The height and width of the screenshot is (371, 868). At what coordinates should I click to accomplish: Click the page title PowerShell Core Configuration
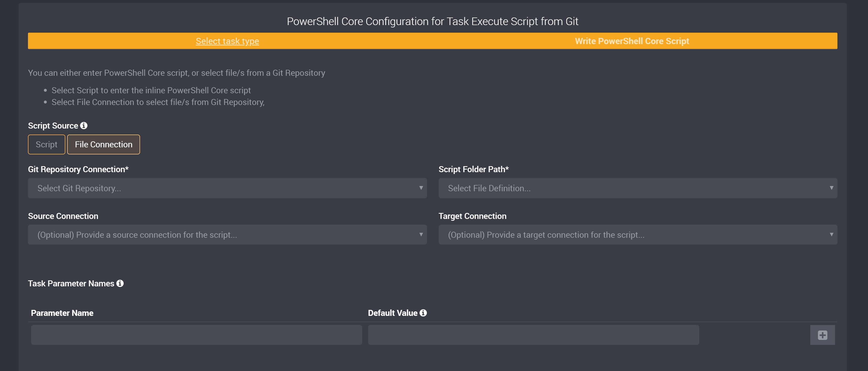point(432,21)
